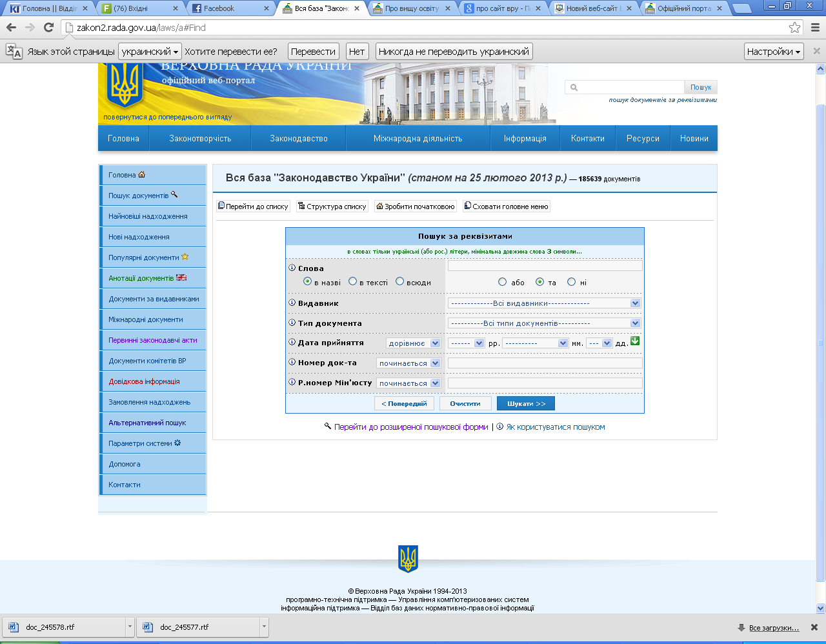The height and width of the screenshot is (644, 826).
Task: Expand the year (рр.) dropdown
Action: (466, 343)
